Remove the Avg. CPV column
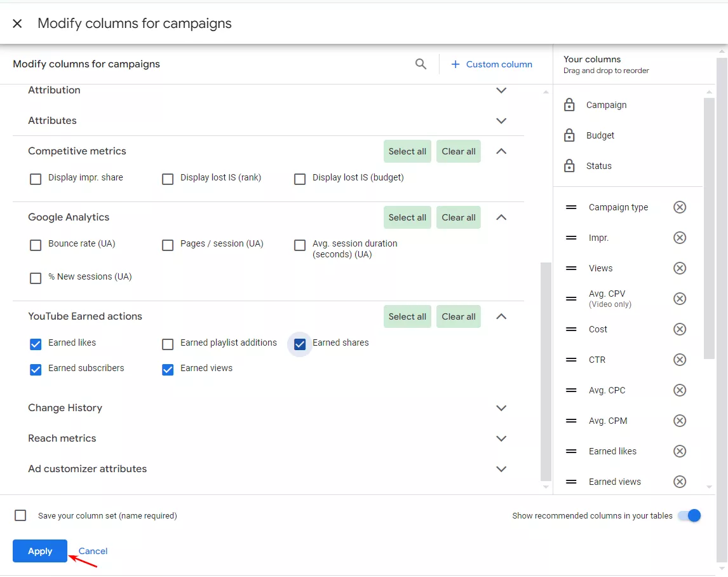The width and height of the screenshot is (728, 577). (x=680, y=299)
